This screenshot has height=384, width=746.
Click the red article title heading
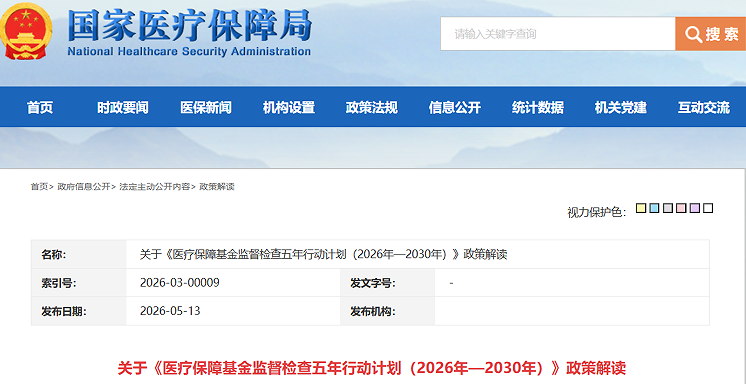point(372,368)
